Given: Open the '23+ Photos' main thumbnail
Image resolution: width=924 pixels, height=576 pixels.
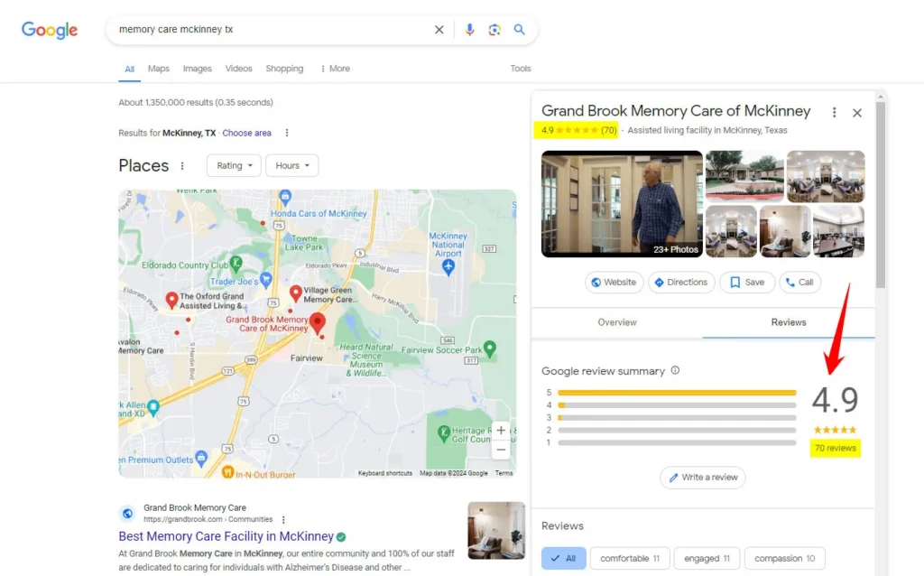Looking at the screenshot, I should (x=622, y=204).
